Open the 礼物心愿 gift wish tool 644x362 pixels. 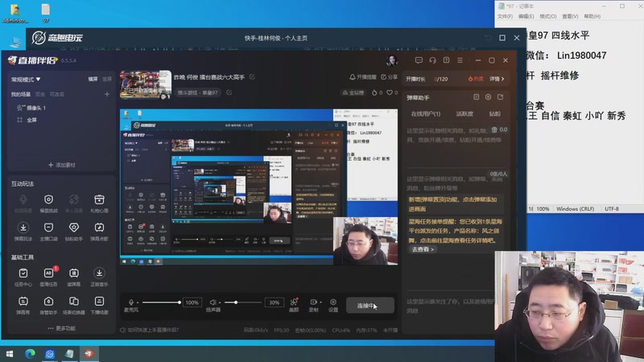[99, 204]
